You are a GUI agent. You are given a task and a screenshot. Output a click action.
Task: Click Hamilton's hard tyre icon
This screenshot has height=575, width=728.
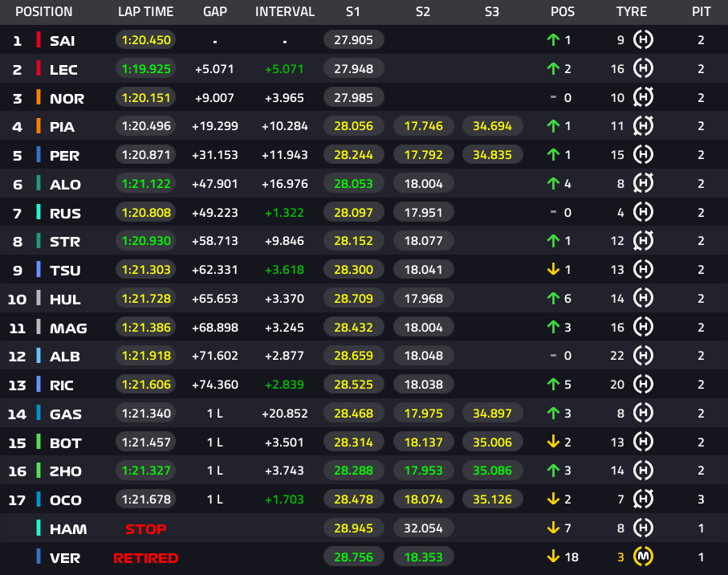(643, 528)
